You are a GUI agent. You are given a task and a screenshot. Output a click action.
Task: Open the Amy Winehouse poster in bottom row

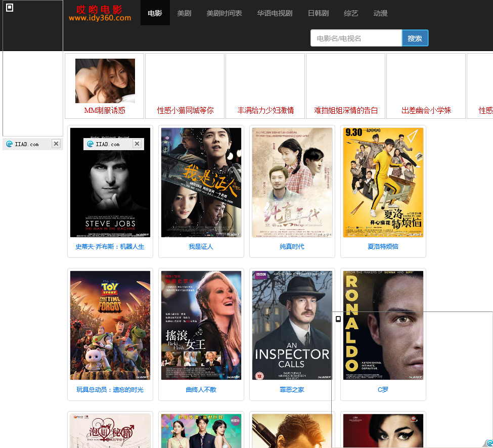point(383,431)
